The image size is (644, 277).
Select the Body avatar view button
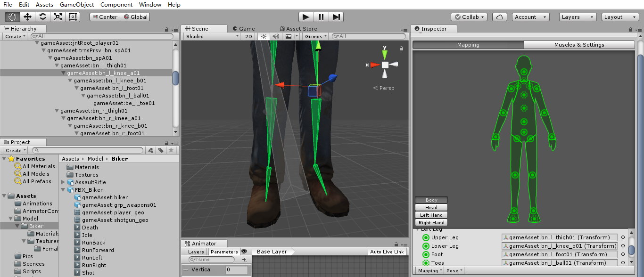[x=431, y=200]
